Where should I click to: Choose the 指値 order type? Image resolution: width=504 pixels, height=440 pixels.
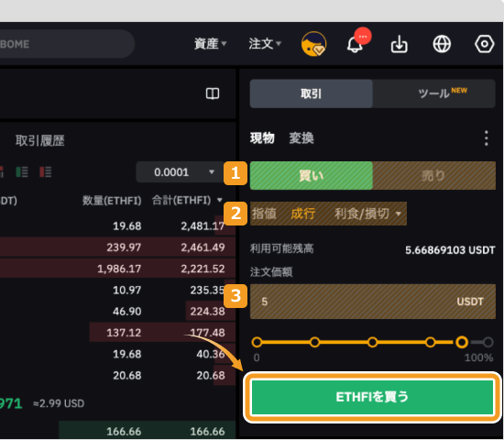pos(264,214)
